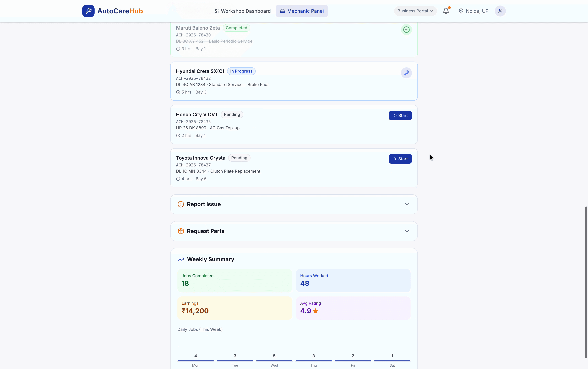Start the Toyota Innova Crysta job
The image size is (588, 369).
[400, 159]
